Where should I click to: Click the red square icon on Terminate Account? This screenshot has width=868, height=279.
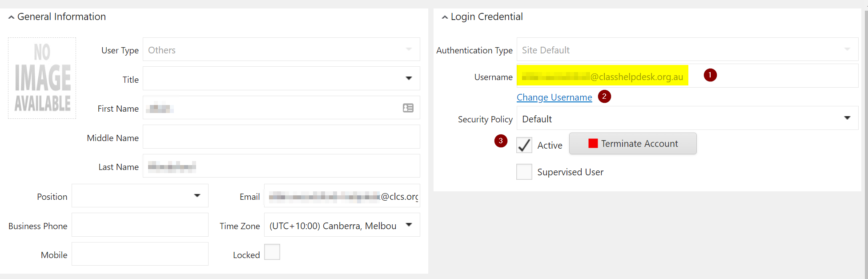pos(592,143)
